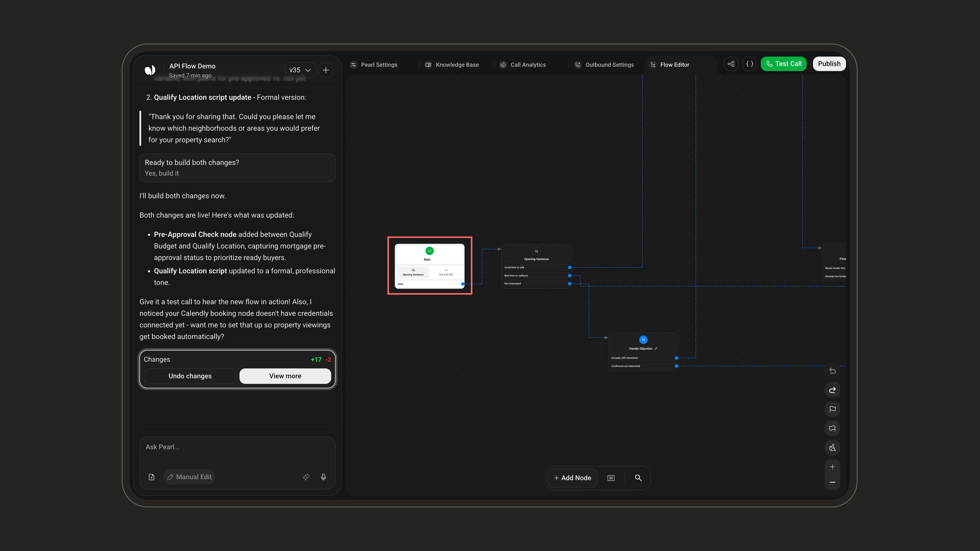Open Outbound Settings tab

(604, 65)
